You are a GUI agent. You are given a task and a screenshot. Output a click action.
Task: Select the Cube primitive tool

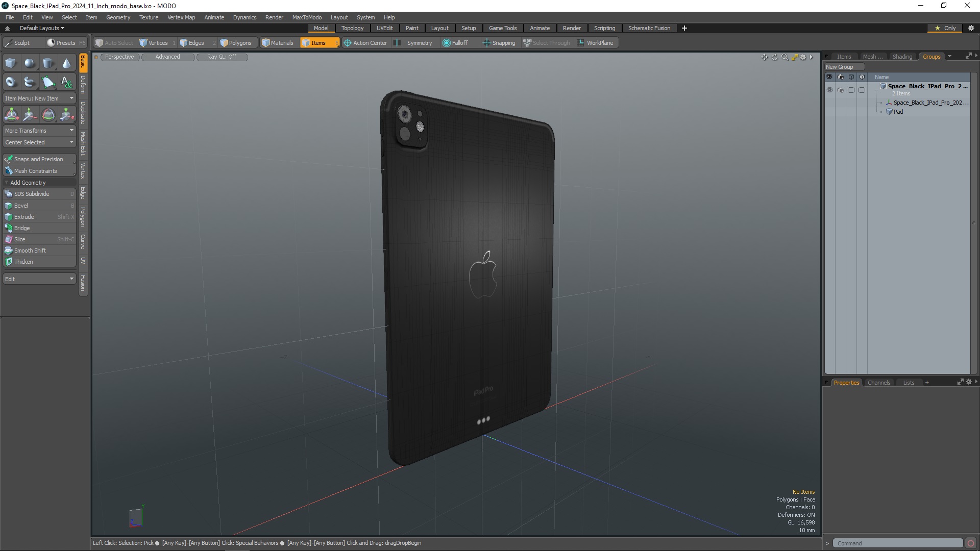[x=11, y=63]
